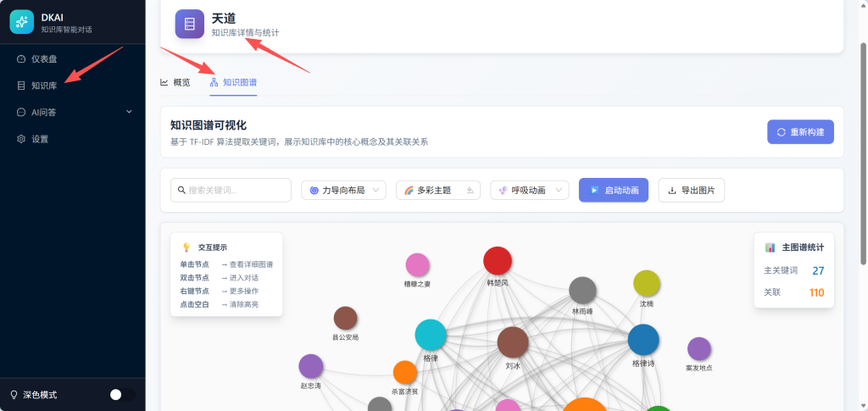This screenshot has width=868, height=411.
Task: Click the magnifier icon in search box
Action: (181, 191)
